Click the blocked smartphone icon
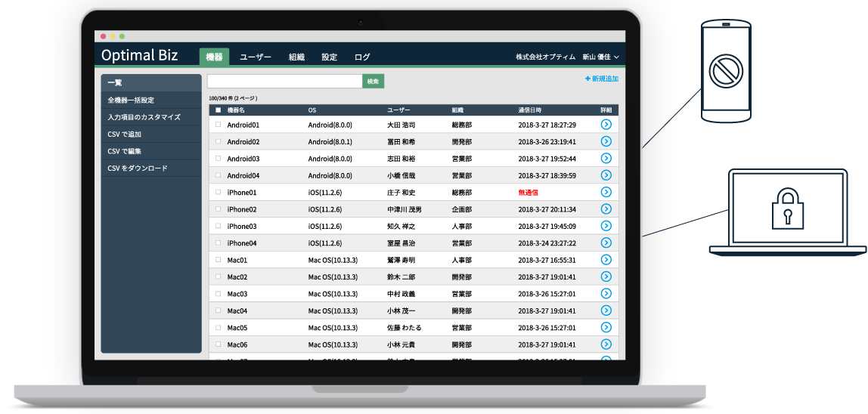Screen dimensions: 868x414 pyautogui.click(x=726, y=71)
